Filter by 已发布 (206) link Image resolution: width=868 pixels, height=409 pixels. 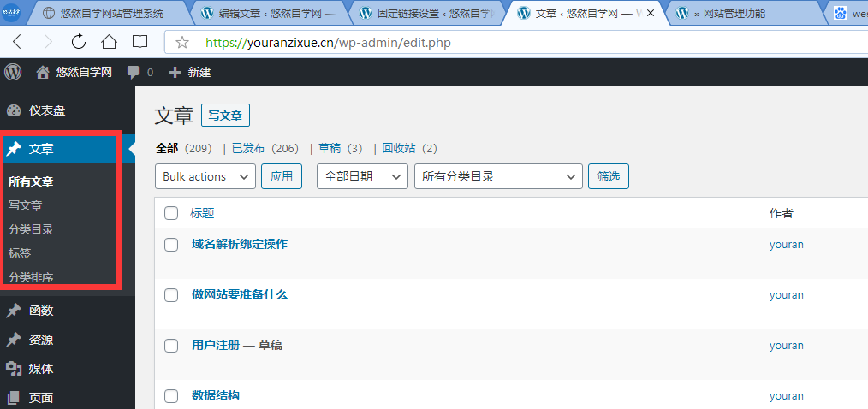click(265, 148)
